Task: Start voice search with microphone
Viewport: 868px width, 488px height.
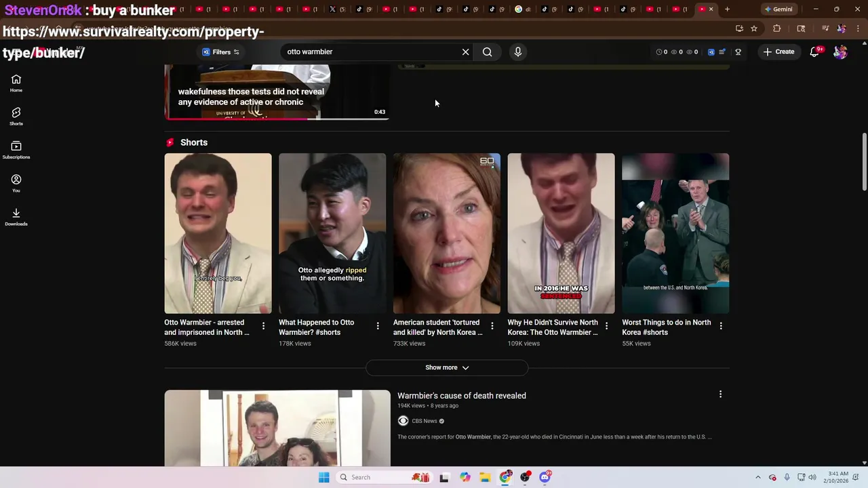Action: tap(517, 52)
